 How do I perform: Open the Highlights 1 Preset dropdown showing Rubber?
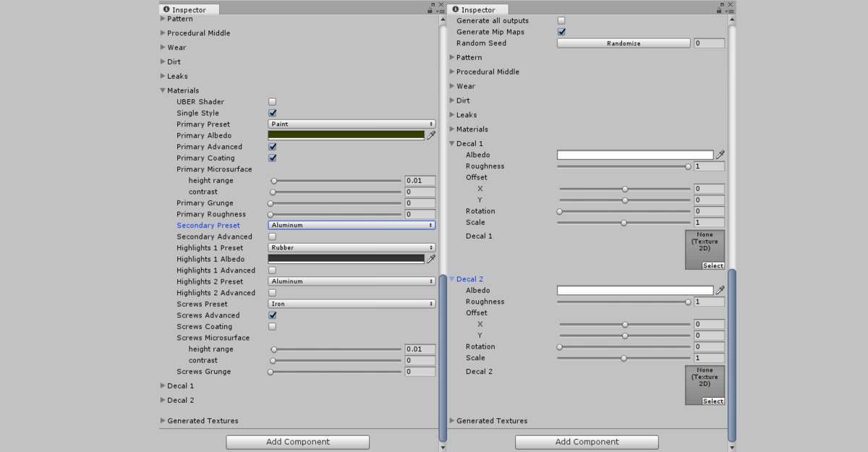pyautogui.click(x=352, y=248)
